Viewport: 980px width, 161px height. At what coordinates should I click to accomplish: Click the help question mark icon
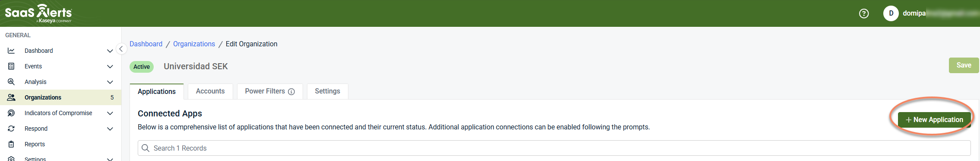[864, 13]
